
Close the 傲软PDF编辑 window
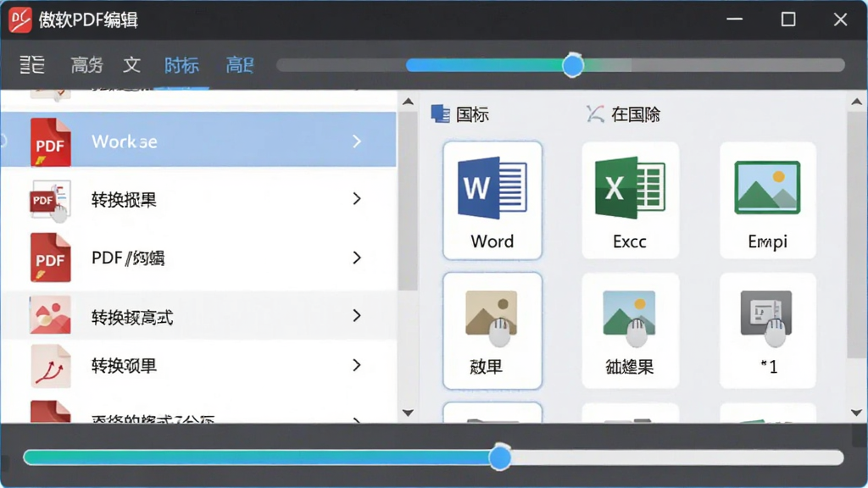(x=840, y=19)
